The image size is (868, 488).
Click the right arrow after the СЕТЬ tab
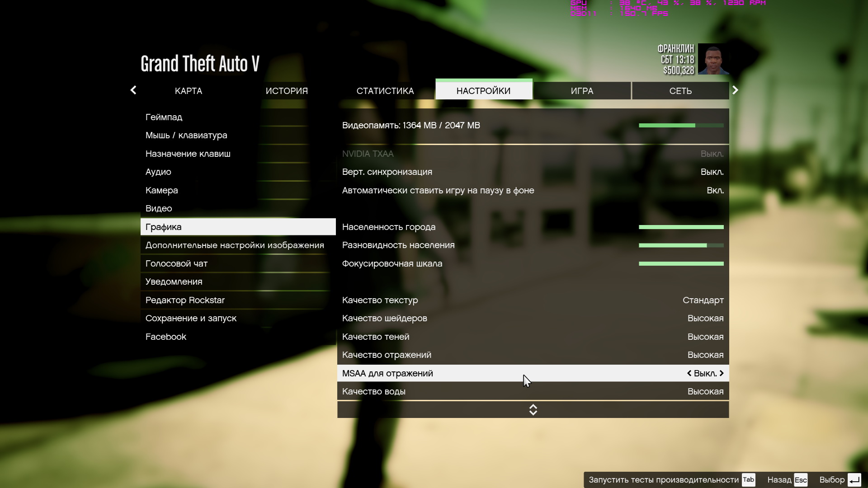point(735,90)
